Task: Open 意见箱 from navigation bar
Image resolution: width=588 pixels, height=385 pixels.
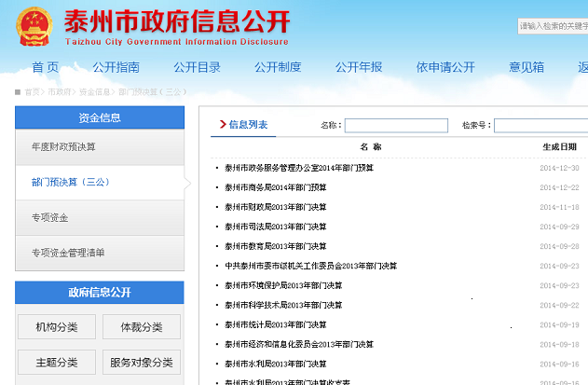Action: pos(526,67)
